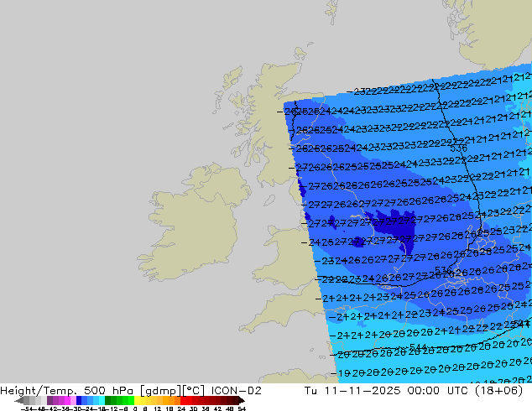Click the '-54' legend scale value

coord(27,408)
